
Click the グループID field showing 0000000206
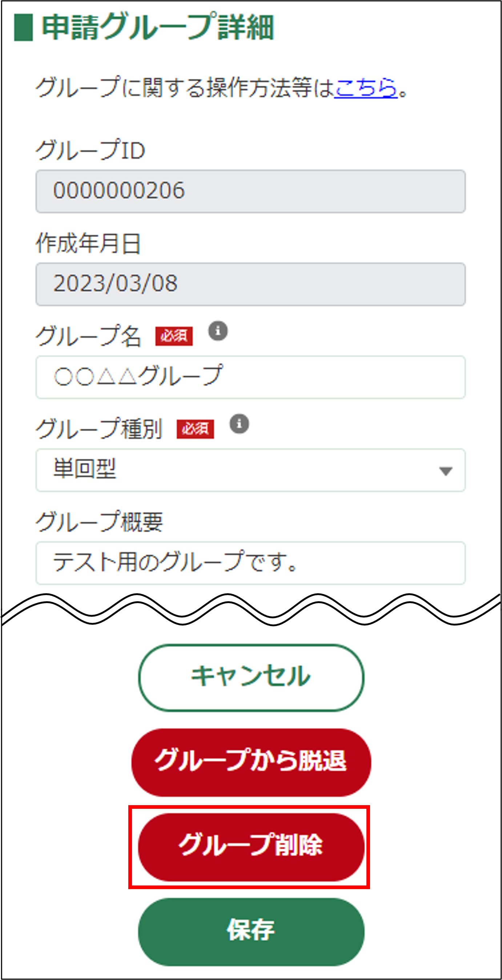[x=250, y=191]
